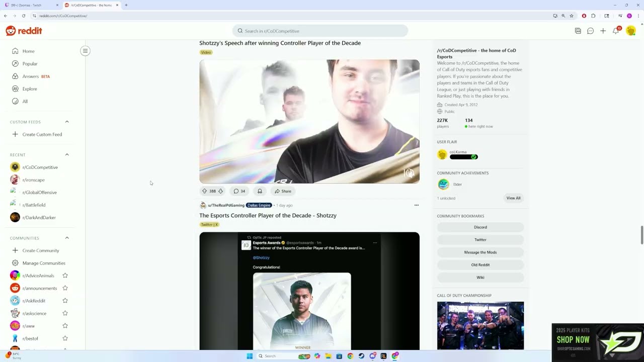644x362 pixels.
Task: Open the three-dot menu of TheRealPdGaming post
Action: [x=416, y=205]
